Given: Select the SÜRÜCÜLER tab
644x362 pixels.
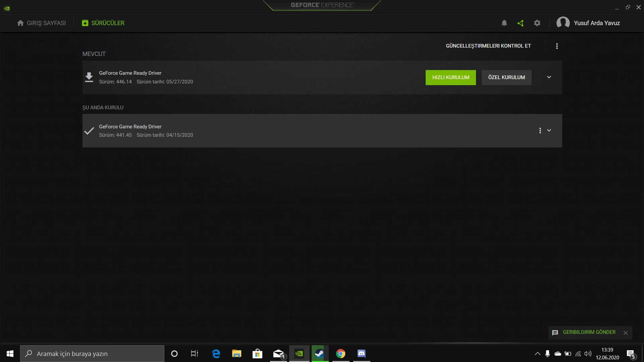Looking at the screenshot, I should [x=103, y=23].
